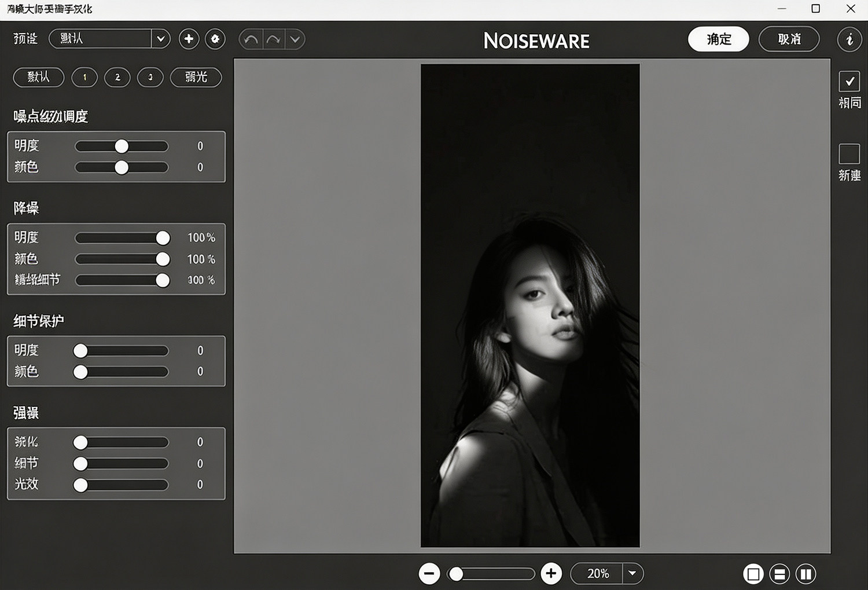Expand the preset dropdown list

160,39
